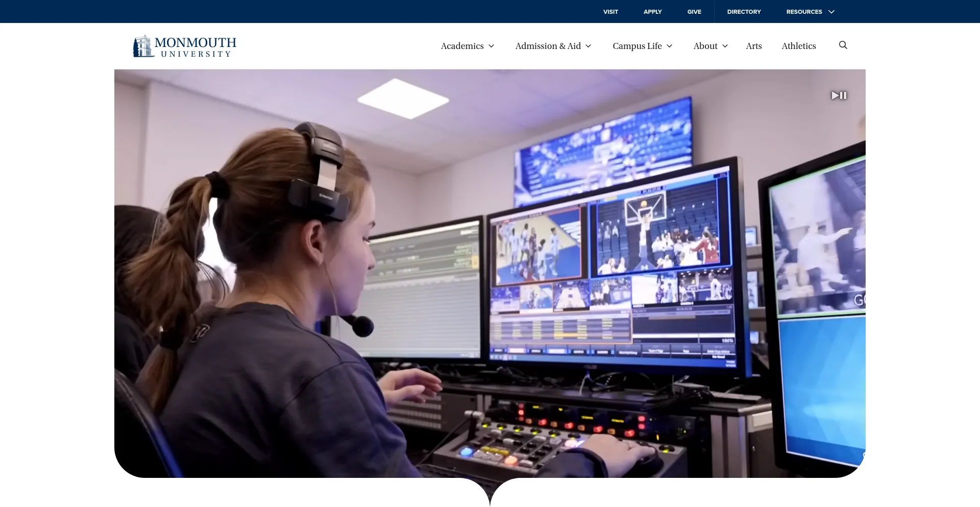980x507 pixels.
Task: Expand the Resources dropdown chevron
Action: point(831,12)
